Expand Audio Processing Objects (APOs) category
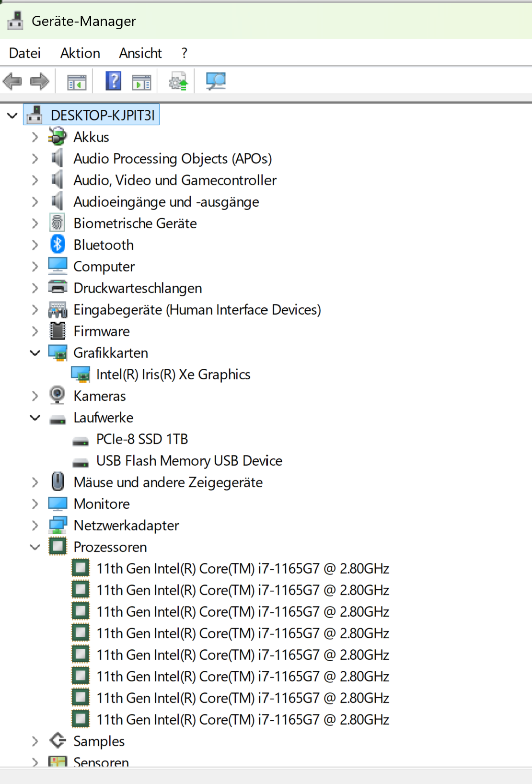Image resolution: width=532 pixels, height=784 pixels. 35,159
